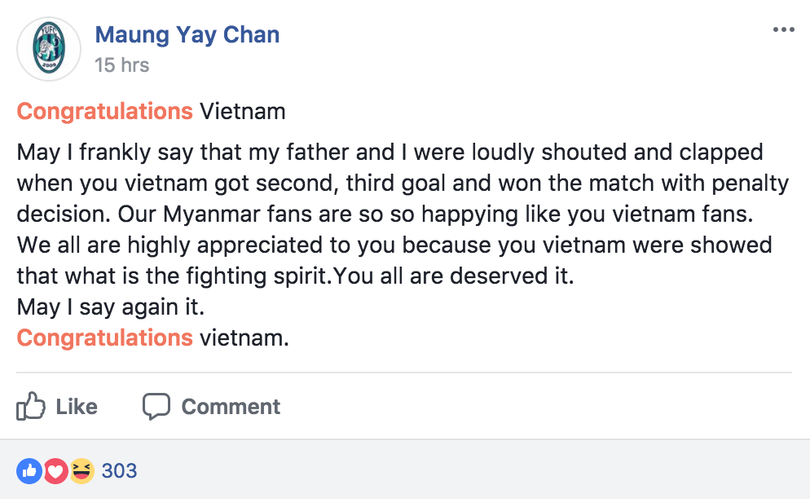Image resolution: width=810 pixels, height=499 pixels.
Task: Select the "Comment" text label
Action: pos(230,407)
